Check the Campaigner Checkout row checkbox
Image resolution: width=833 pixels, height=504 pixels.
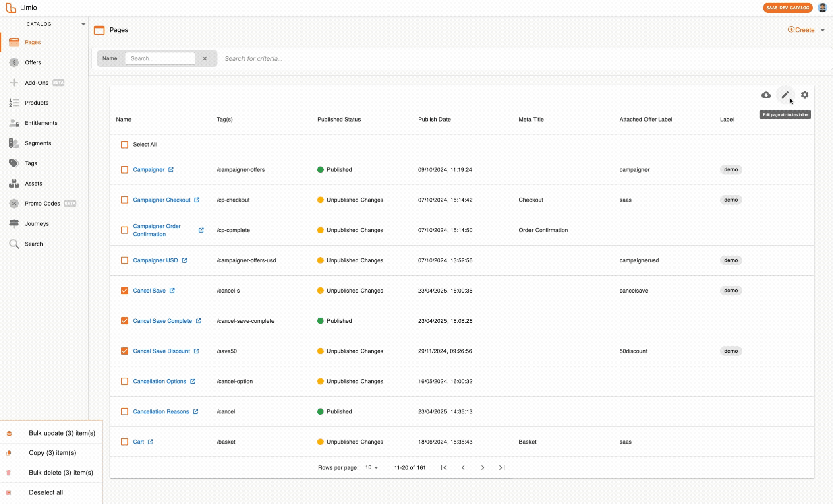[x=124, y=200]
